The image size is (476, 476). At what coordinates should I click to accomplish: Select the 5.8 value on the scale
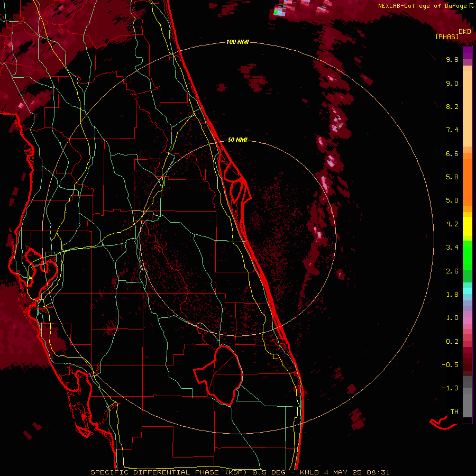(x=452, y=177)
